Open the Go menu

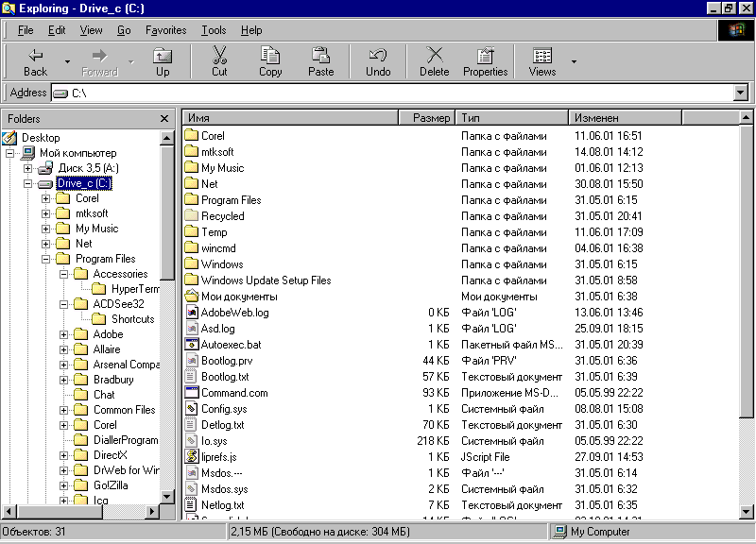[x=124, y=30]
